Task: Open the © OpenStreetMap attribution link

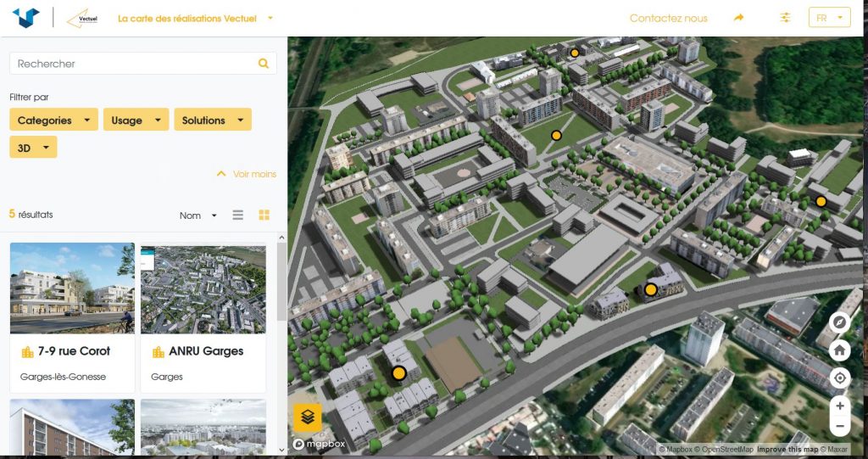Action: pyautogui.click(x=723, y=451)
